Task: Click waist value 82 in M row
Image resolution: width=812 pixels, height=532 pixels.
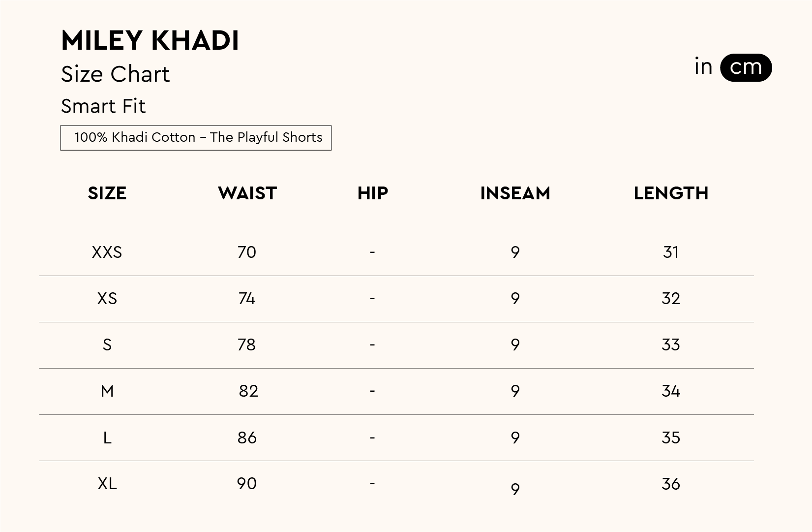Action: [248, 391]
